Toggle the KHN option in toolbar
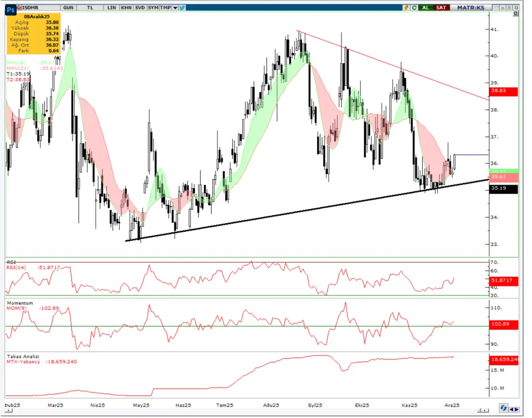Viewport: 532px width, 418px height. 126,8
